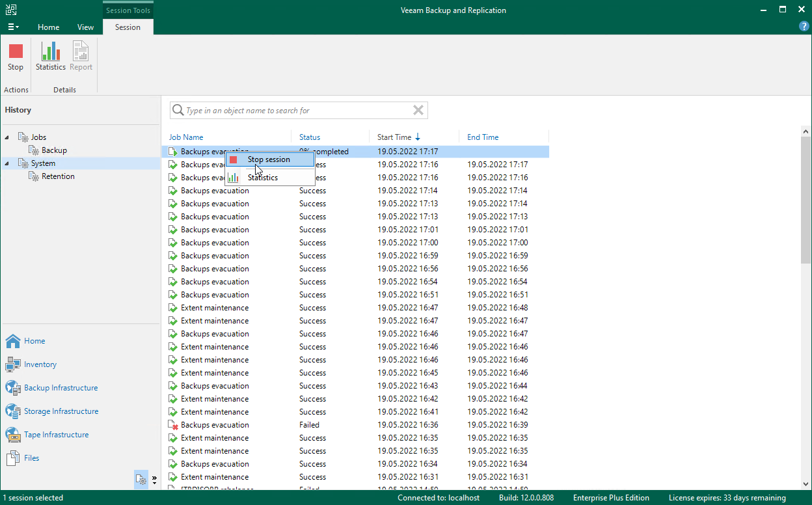Expand navigation pane overflow chevron
812x505 pixels.
(x=154, y=480)
